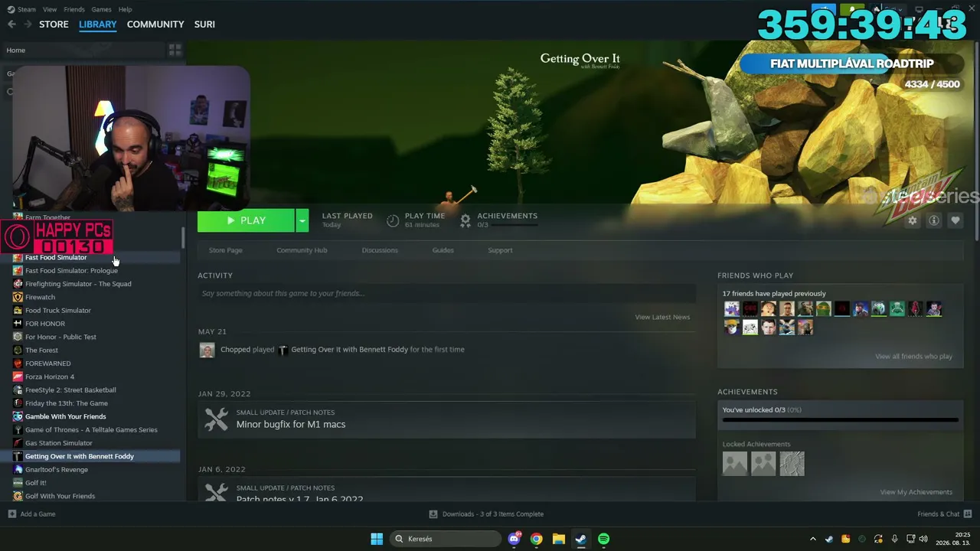Click the Food Truck Simulator icon
980x551 pixels.
pyautogui.click(x=18, y=310)
